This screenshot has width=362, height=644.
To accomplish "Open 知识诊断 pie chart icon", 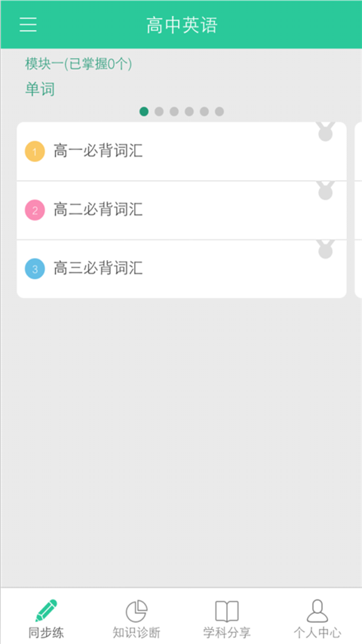I will pos(137,611).
